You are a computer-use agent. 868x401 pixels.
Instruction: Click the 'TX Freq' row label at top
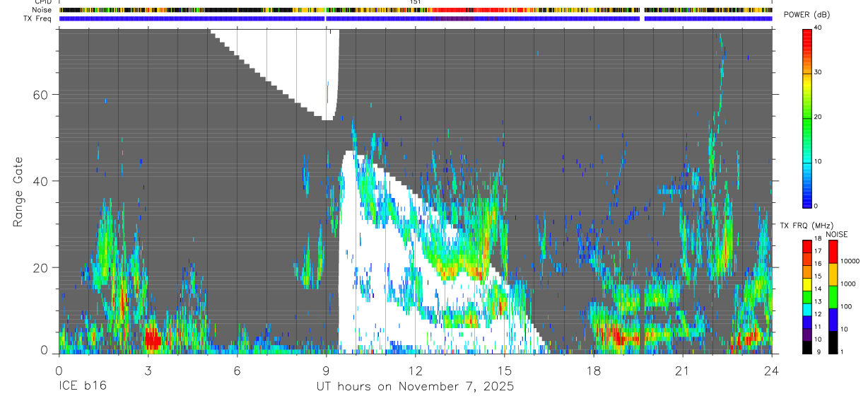coord(38,18)
